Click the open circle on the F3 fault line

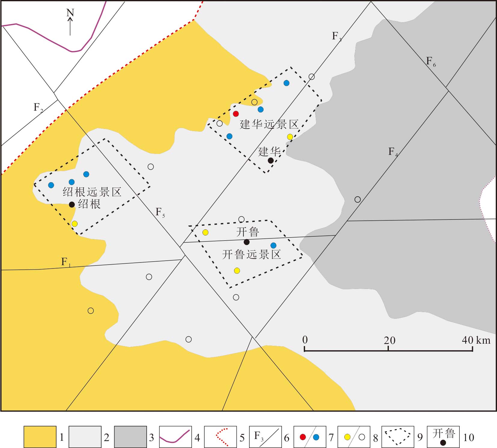[312, 77]
